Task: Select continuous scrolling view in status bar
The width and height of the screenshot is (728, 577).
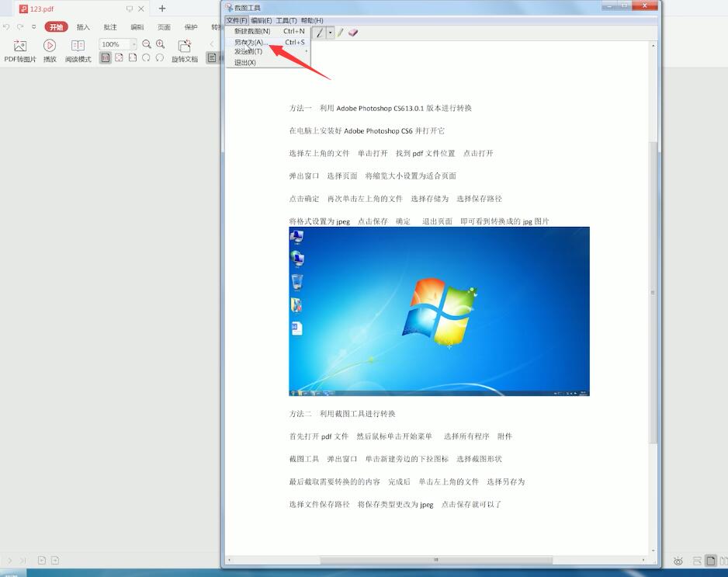Action: pyautogui.click(x=697, y=561)
